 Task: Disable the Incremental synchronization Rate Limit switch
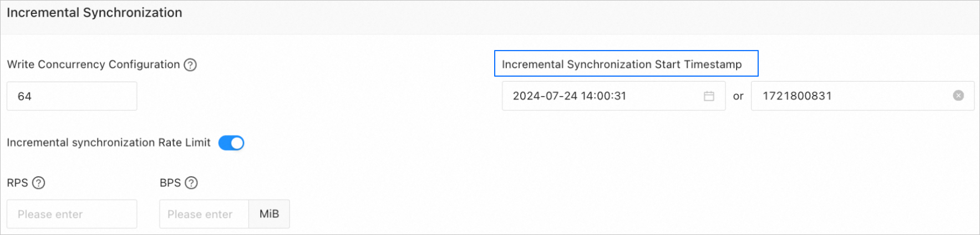click(x=231, y=143)
